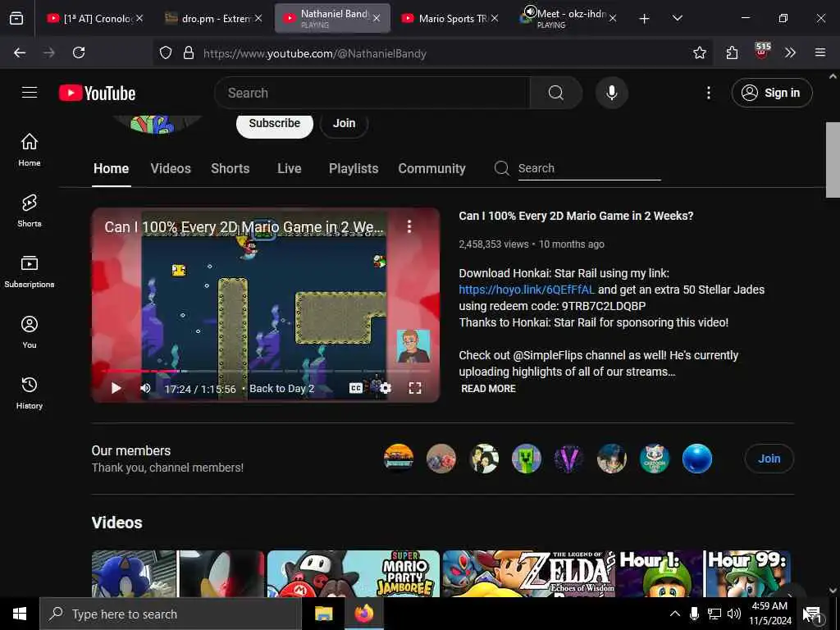The height and width of the screenshot is (630, 840).
Task: Click the channel search magnifier icon
Action: click(501, 168)
